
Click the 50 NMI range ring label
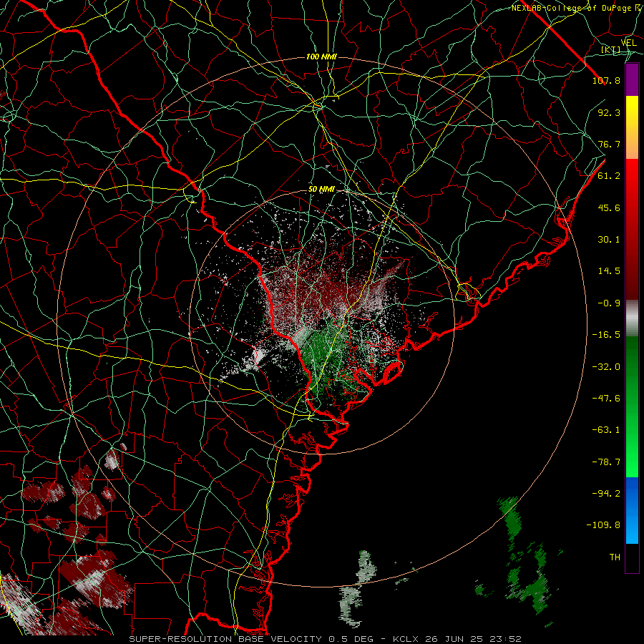[x=321, y=190]
